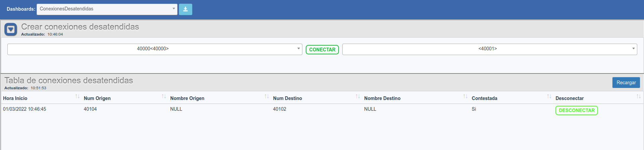Viewport: 644px width, 150px height.
Task: Click the green CONECTAR button
Action: (322, 50)
